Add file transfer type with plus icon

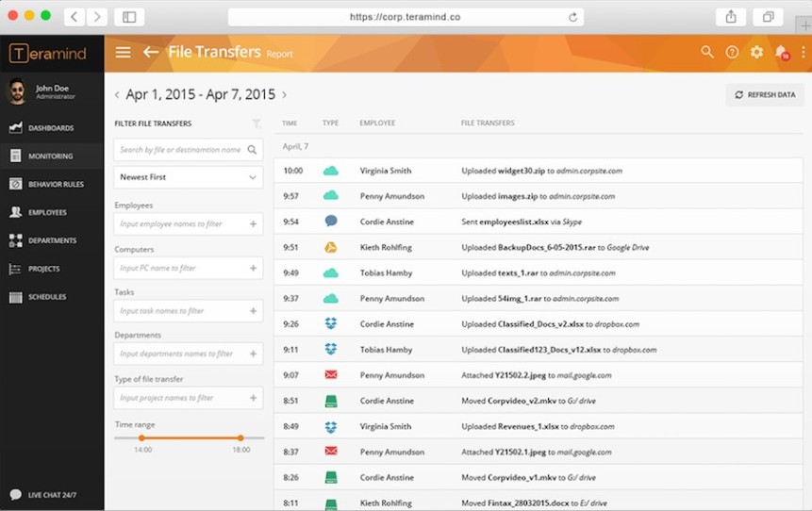point(254,398)
